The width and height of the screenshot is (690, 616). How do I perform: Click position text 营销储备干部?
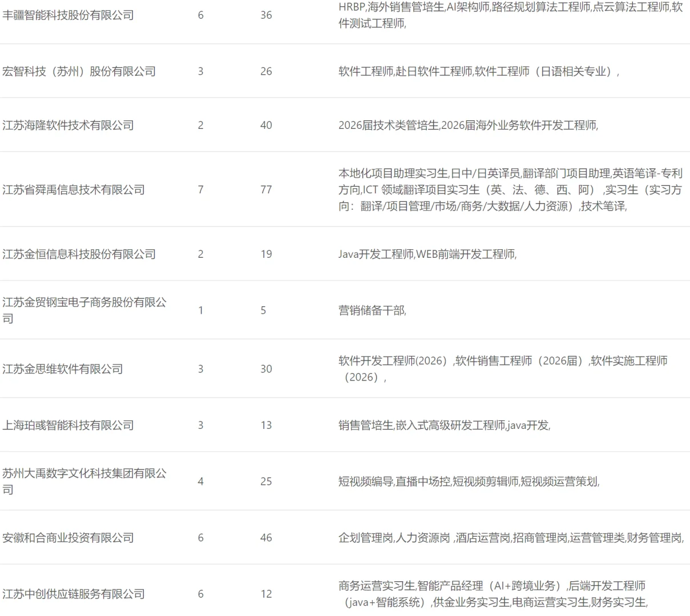tap(372, 310)
